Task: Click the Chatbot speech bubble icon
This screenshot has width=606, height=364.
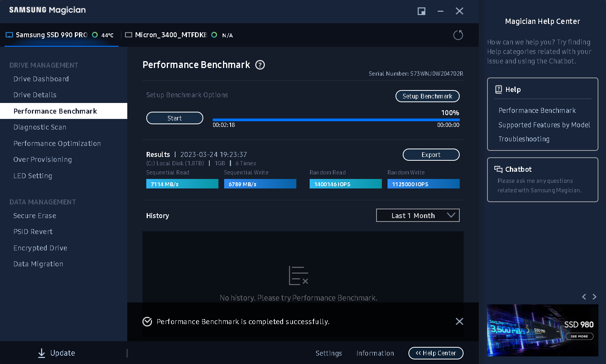Action: (x=498, y=169)
